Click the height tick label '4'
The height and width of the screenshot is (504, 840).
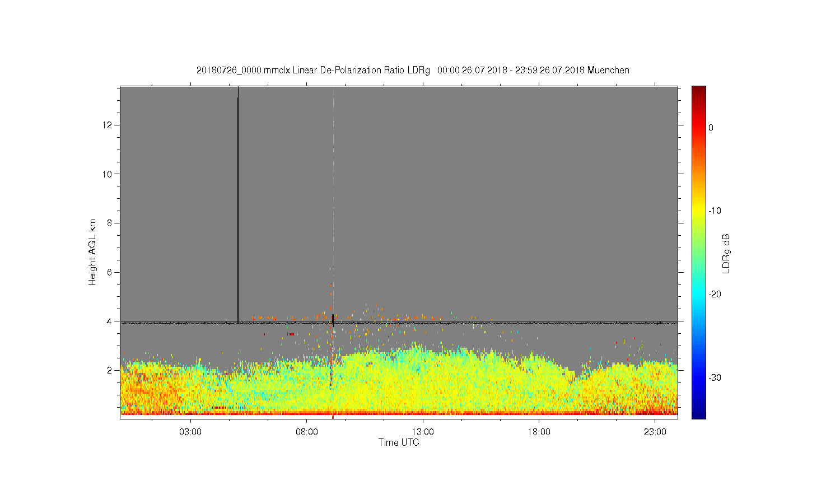110,321
